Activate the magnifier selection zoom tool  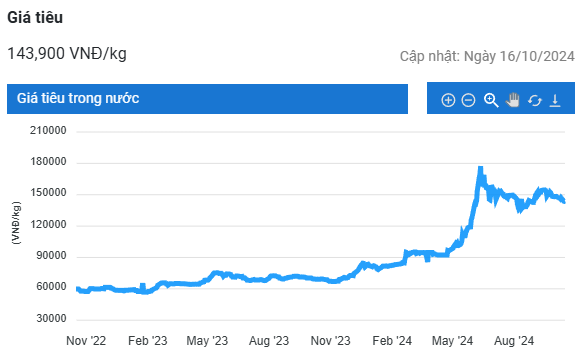[x=491, y=100]
